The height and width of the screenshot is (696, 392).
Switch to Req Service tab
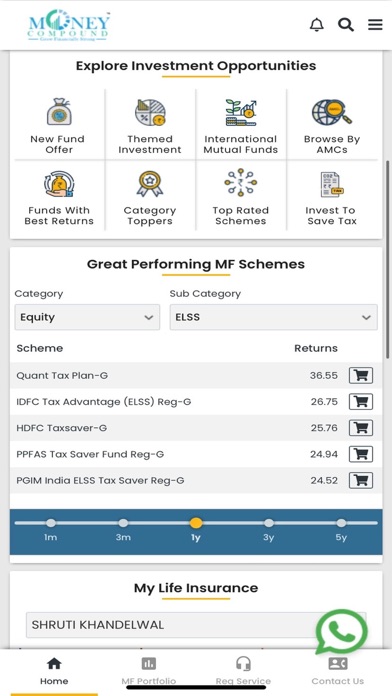click(243, 671)
